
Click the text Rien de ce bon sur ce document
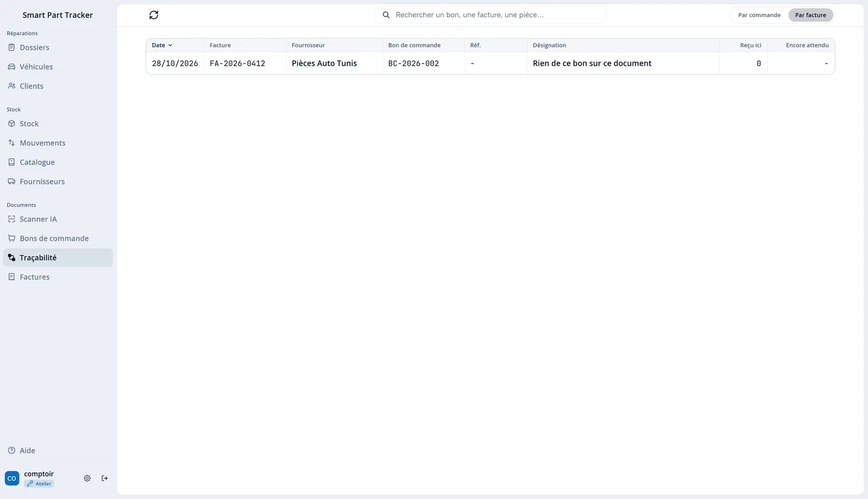(x=592, y=63)
